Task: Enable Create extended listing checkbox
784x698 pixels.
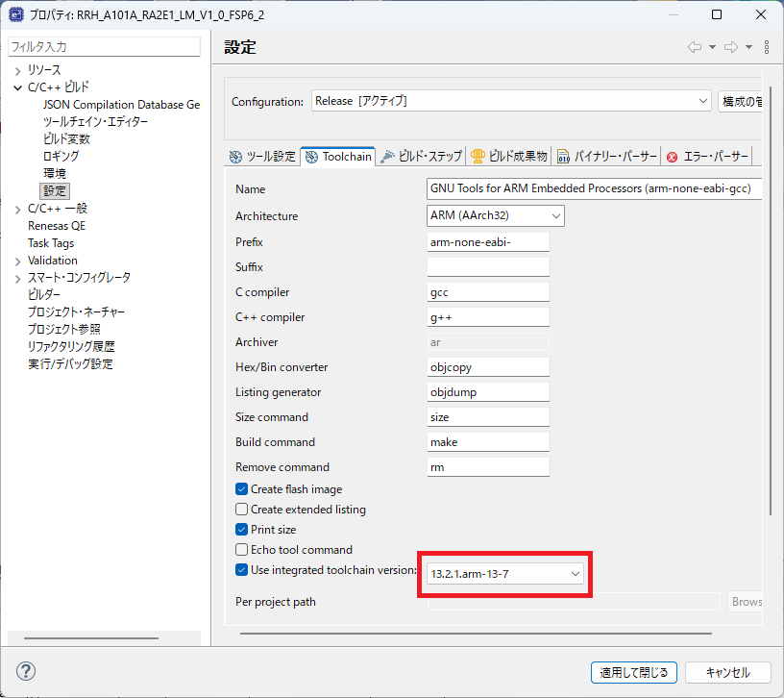Action: click(242, 510)
